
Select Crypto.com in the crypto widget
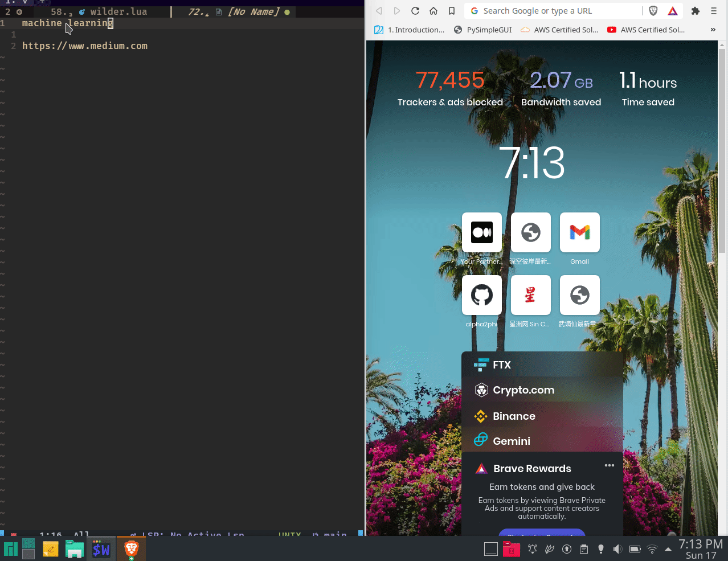pyautogui.click(x=542, y=390)
